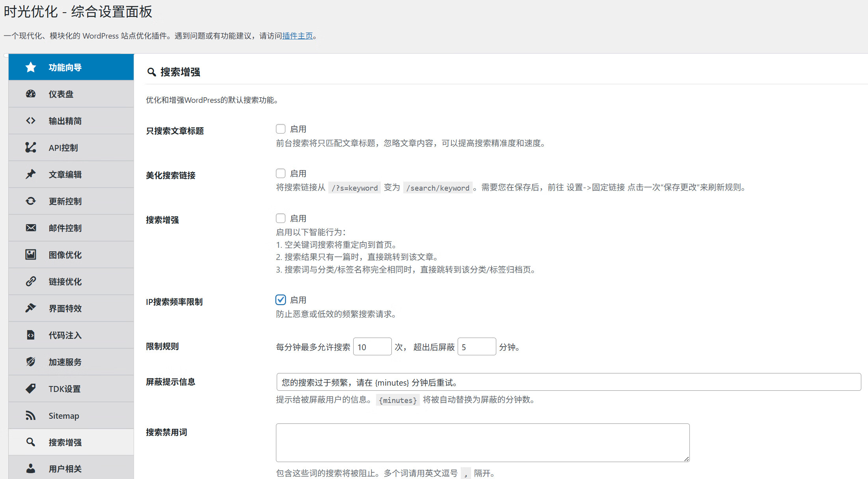Click inside the 搜索禁用词 textarea
868x479 pixels.
(483, 443)
